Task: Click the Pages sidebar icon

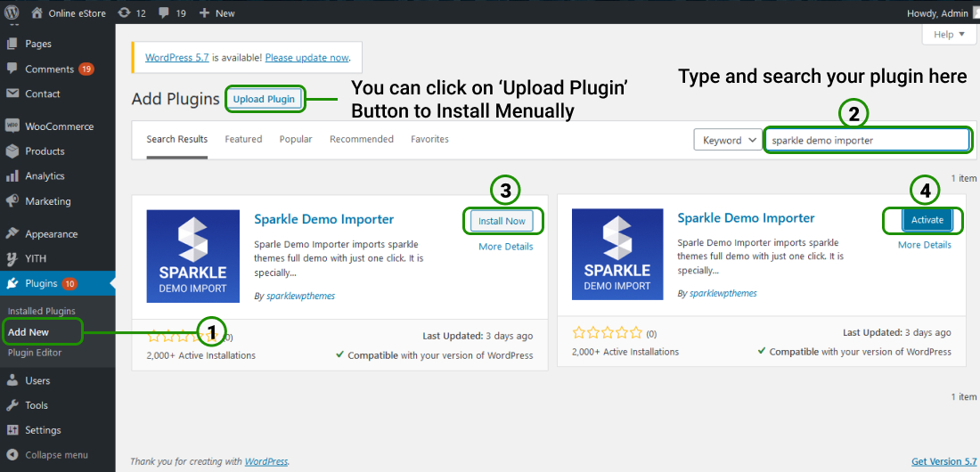Action: [x=12, y=44]
